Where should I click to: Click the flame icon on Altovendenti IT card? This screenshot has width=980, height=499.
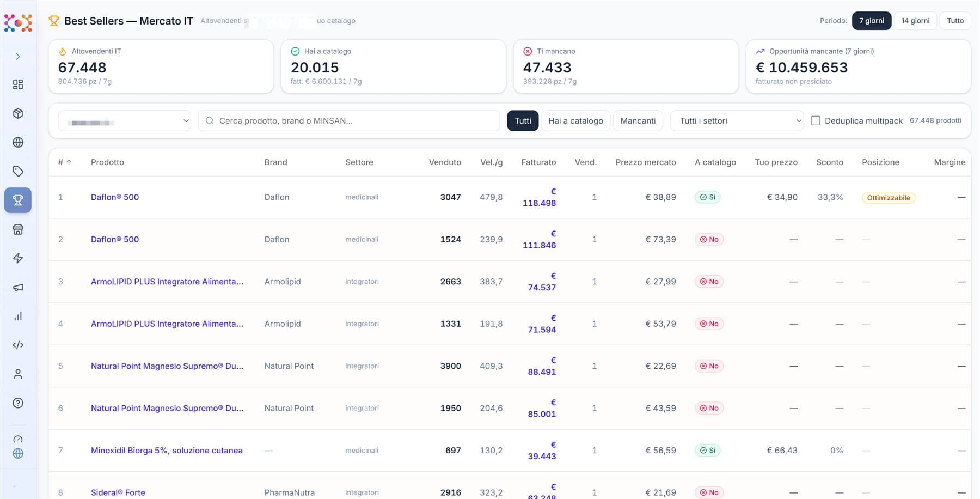click(63, 51)
